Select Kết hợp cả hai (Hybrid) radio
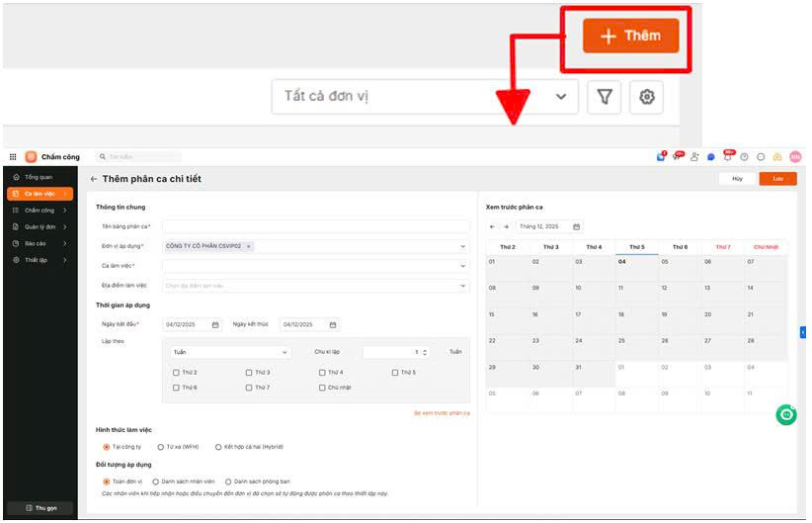The width and height of the screenshot is (812, 523). click(218, 447)
